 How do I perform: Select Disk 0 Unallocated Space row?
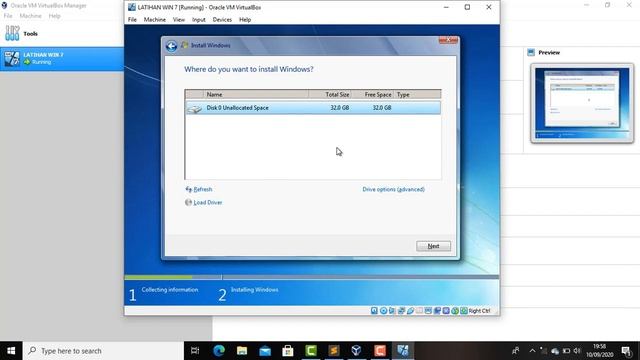click(x=313, y=108)
